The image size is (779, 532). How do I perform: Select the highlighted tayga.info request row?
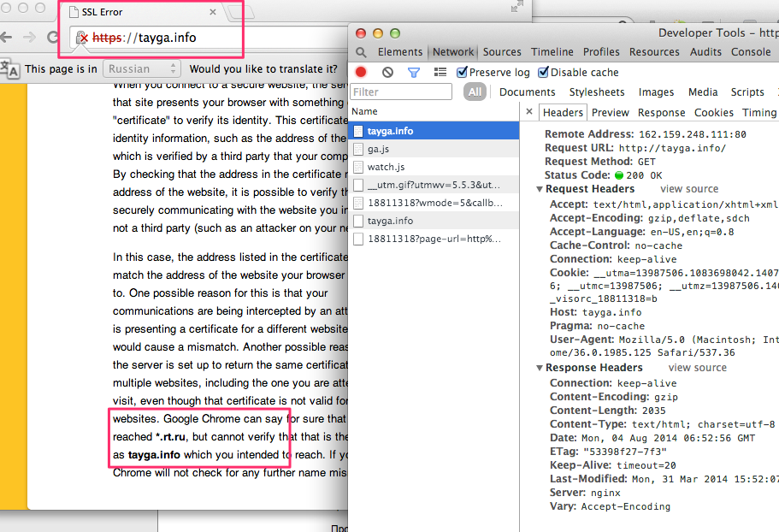(434, 131)
